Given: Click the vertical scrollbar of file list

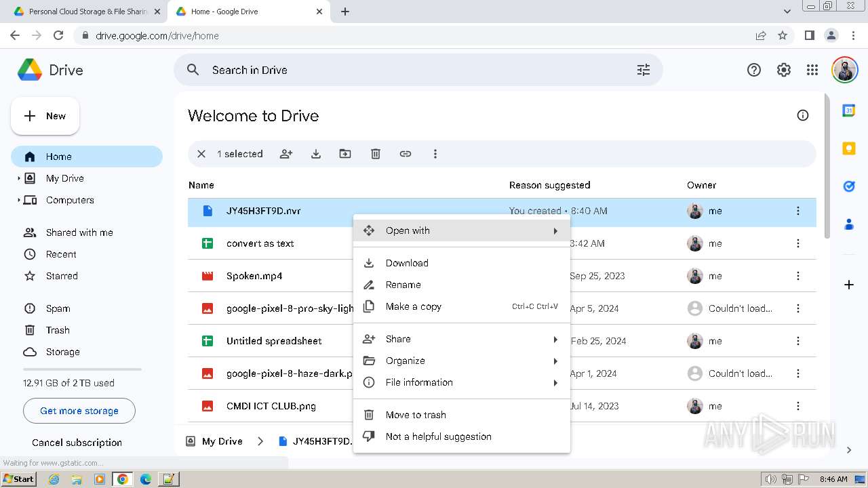Looking at the screenshot, I should click(x=827, y=166).
